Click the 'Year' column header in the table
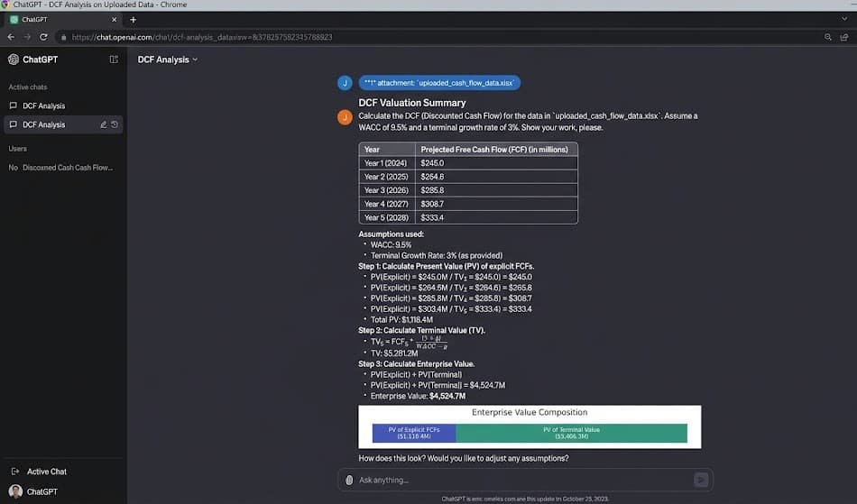 387,149
